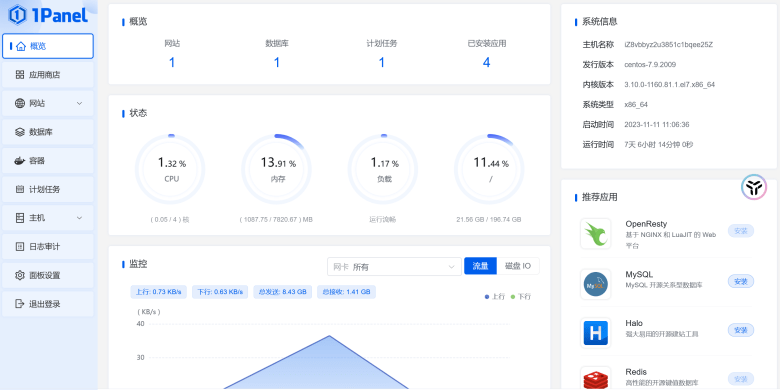
Task: Click the Redis app icon
Action: 595,378
